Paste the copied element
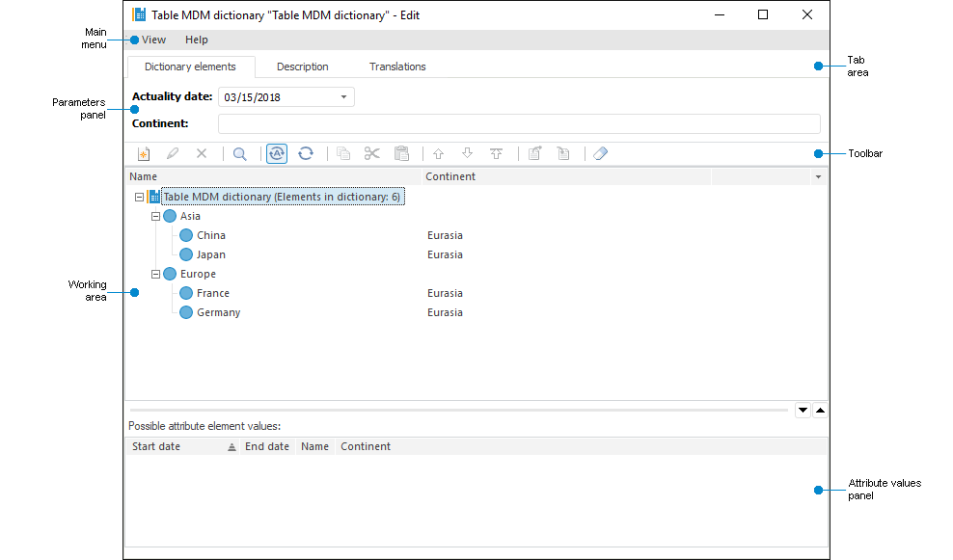 (401, 153)
